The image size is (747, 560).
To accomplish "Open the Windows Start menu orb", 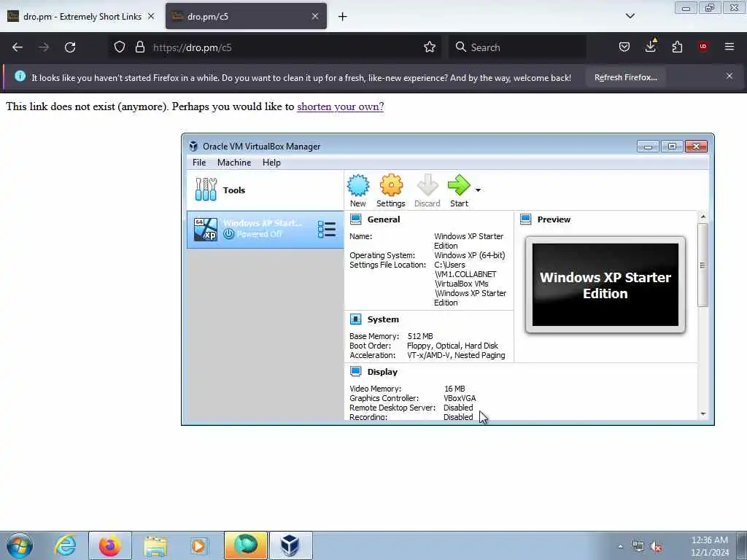I will tap(20, 545).
